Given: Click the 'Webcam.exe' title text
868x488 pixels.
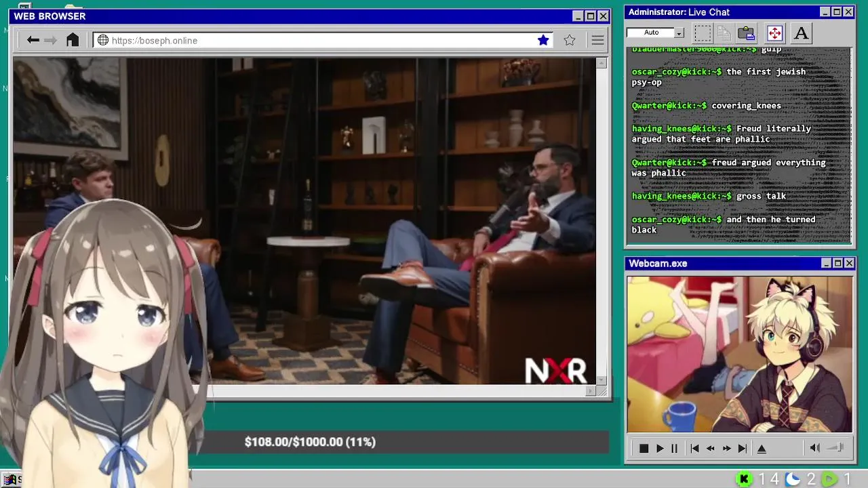Looking at the screenshot, I should [658, 263].
